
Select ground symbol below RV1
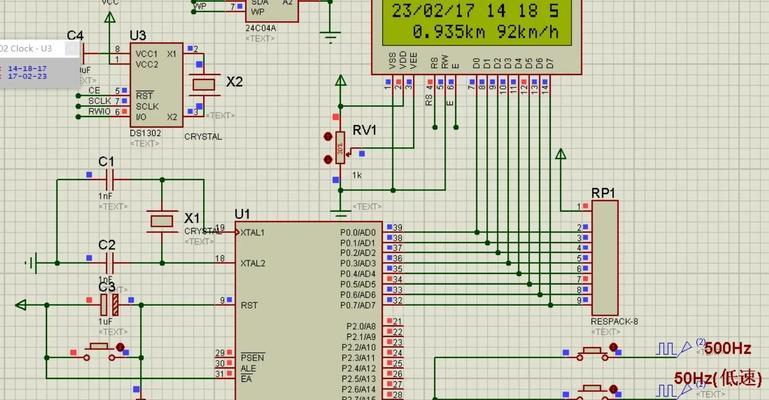pyautogui.click(x=340, y=213)
